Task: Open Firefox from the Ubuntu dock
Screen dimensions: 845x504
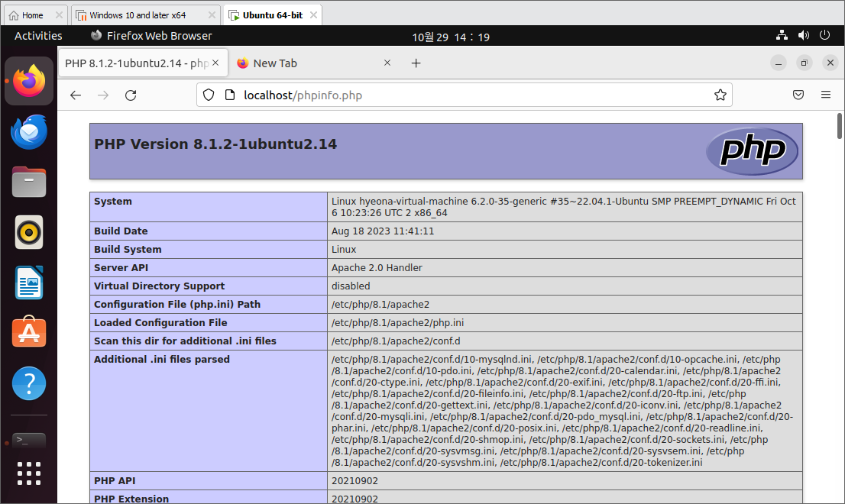Action: coord(29,81)
